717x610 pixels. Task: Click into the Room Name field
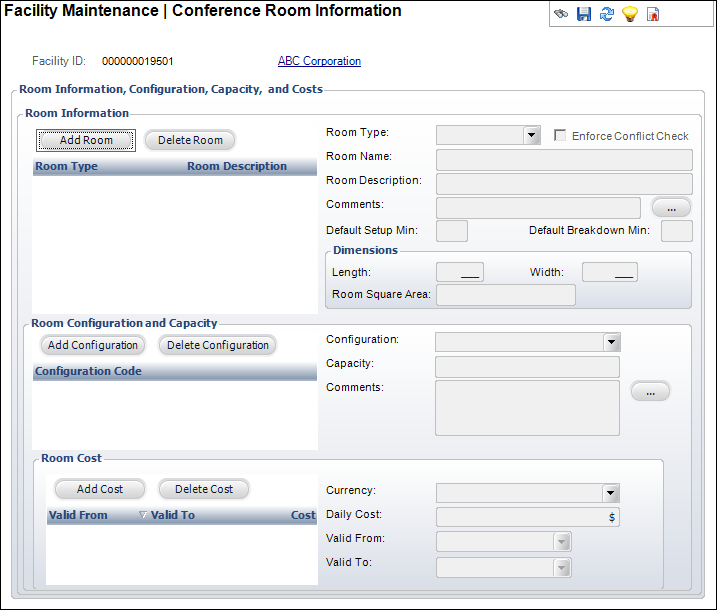[x=564, y=160]
